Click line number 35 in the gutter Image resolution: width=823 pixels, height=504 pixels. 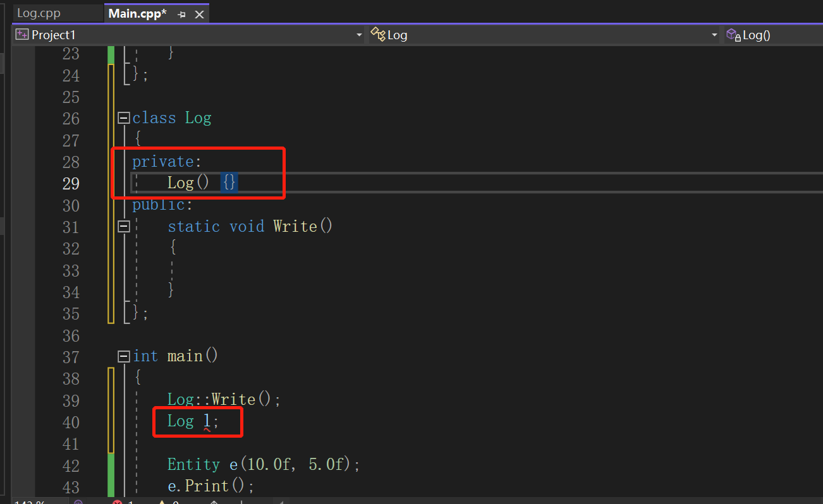coord(71,314)
